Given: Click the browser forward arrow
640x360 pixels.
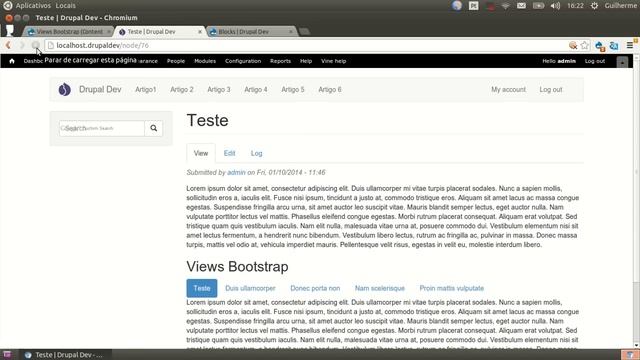Looking at the screenshot, I should click(22, 45).
